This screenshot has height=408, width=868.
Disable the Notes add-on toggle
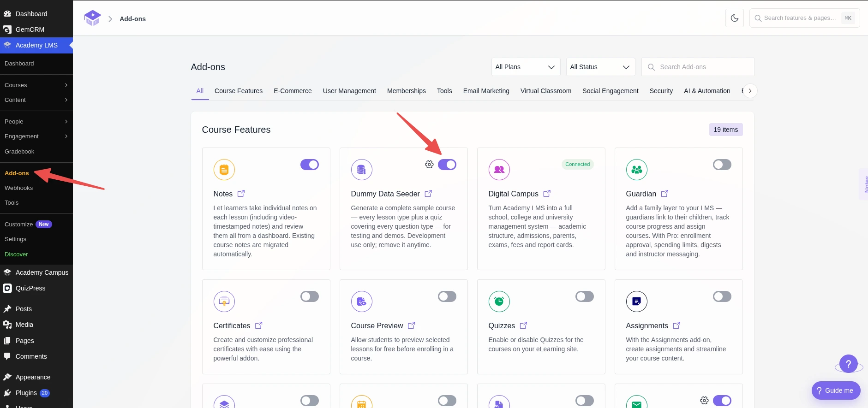pyautogui.click(x=310, y=165)
